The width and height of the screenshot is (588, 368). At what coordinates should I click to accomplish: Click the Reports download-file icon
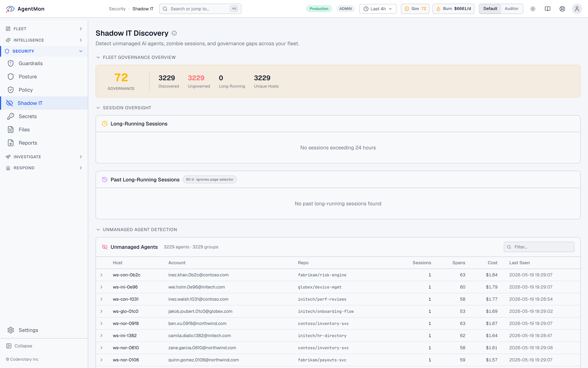(11, 143)
